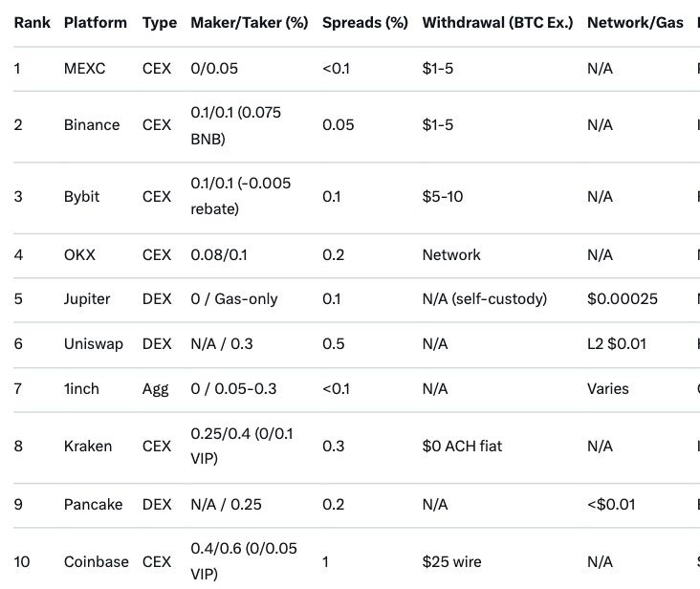Click the "$25 wire" withdrawal cell
The width and height of the screenshot is (700, 589).
[x=451, y=562]
